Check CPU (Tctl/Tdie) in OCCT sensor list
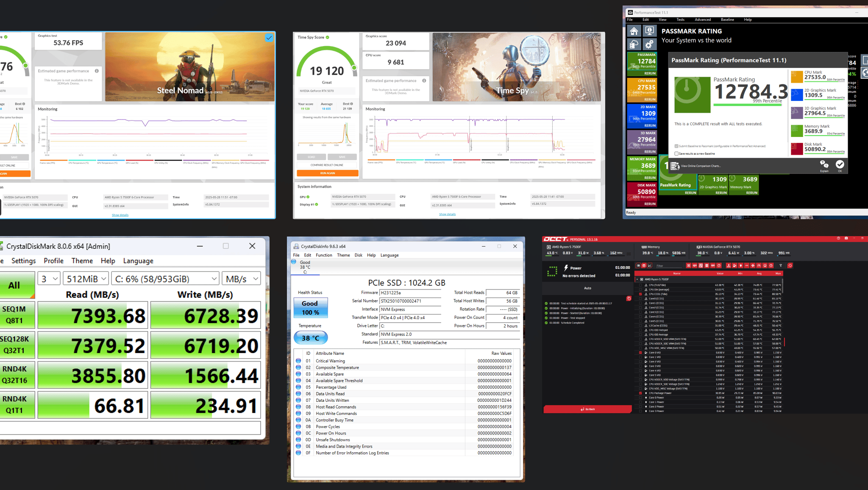868x490 pixels. tap(640, 285)
